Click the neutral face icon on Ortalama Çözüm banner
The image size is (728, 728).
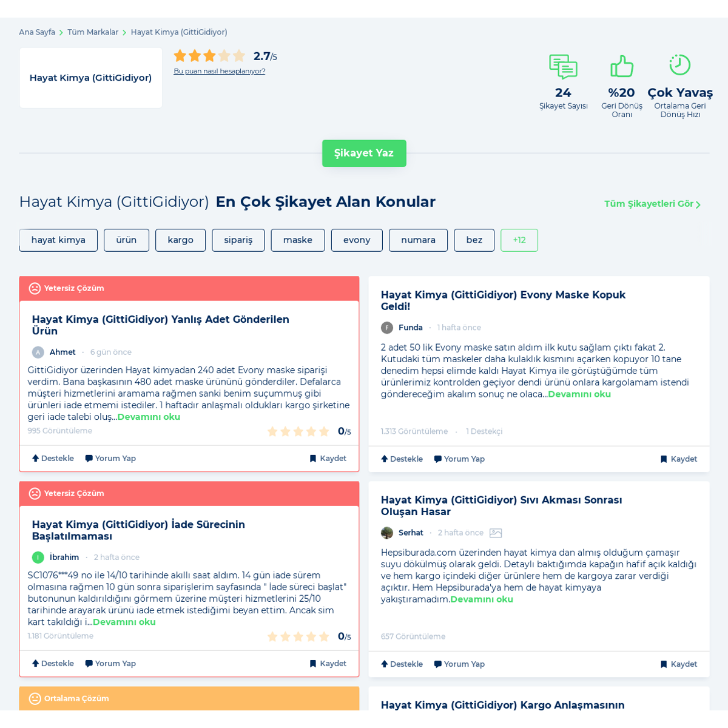[35, 698]
